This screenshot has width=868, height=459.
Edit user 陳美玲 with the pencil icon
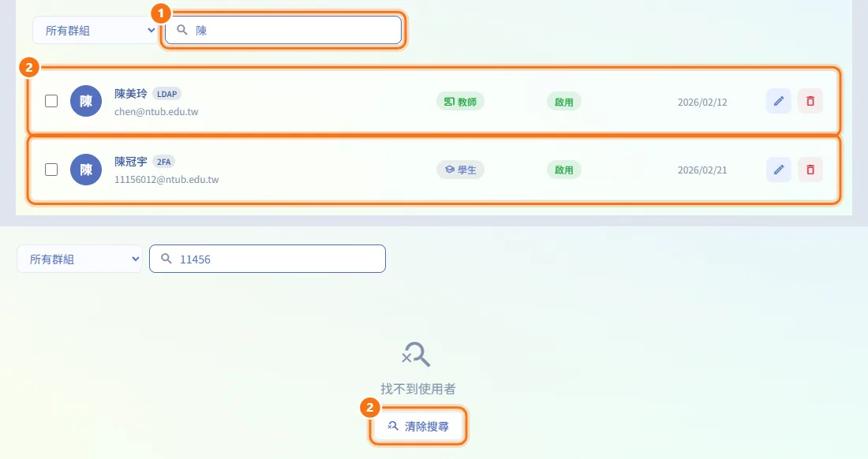pyautogui.click(x=778, y=101)
